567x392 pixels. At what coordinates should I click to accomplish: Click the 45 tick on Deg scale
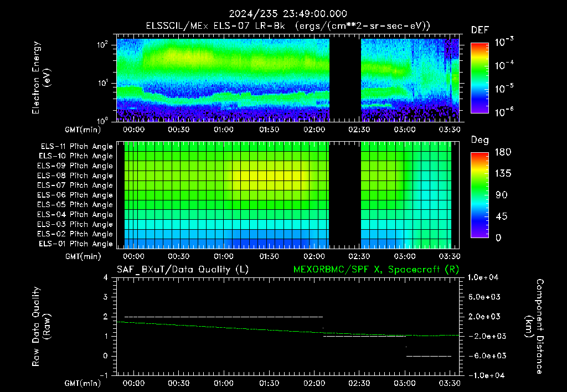click(x=501, y=216)
